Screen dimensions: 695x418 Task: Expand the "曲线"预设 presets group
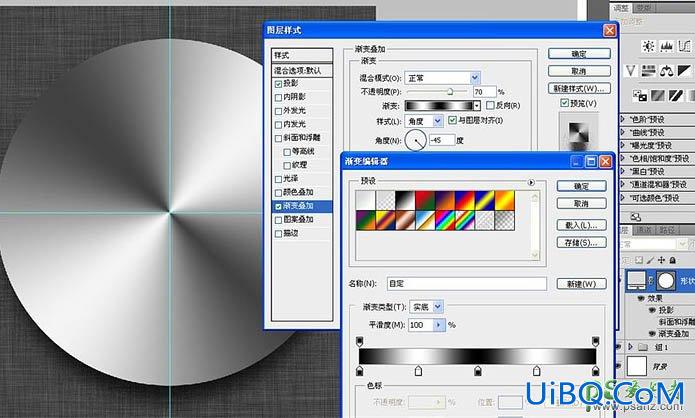(623, 132)
